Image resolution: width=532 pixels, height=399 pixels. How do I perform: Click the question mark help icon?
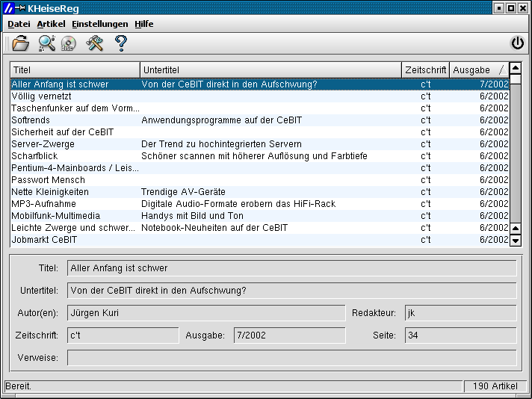(x=121, y=43)
